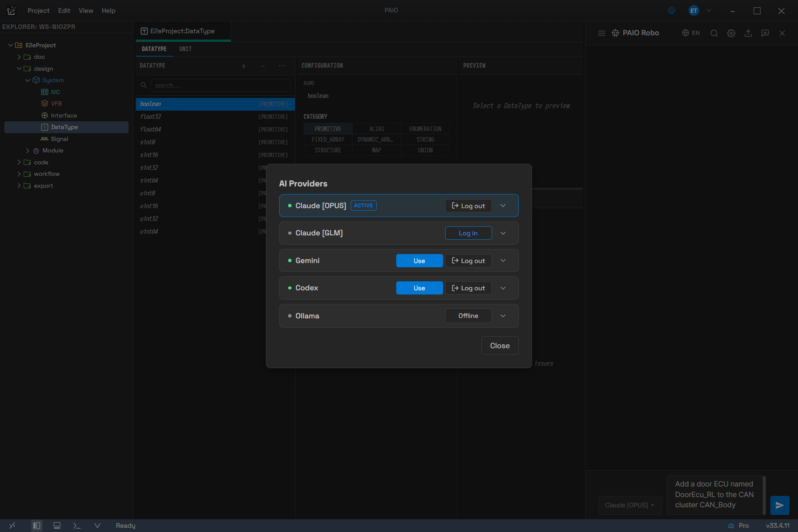Viewport: 798px width, 532px height.
Task: Start new chat with the message-plus icon
Action: [x=765, y=33]
